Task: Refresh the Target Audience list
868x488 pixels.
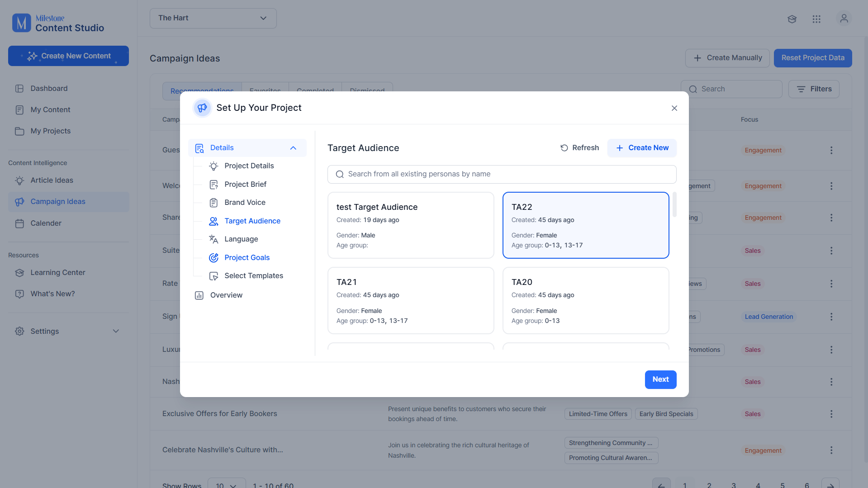Action: click(579, 148)
